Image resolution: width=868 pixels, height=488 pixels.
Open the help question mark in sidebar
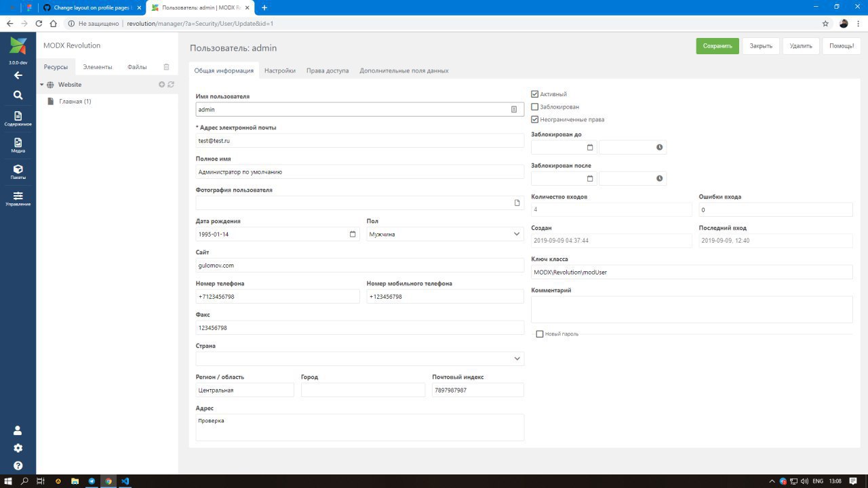[x=18, y=466]
